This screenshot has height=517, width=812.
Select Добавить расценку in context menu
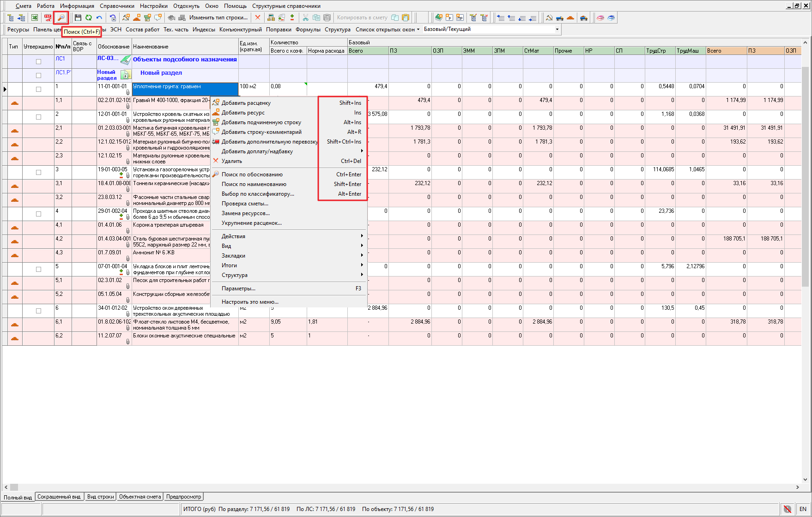pos(246,103)
